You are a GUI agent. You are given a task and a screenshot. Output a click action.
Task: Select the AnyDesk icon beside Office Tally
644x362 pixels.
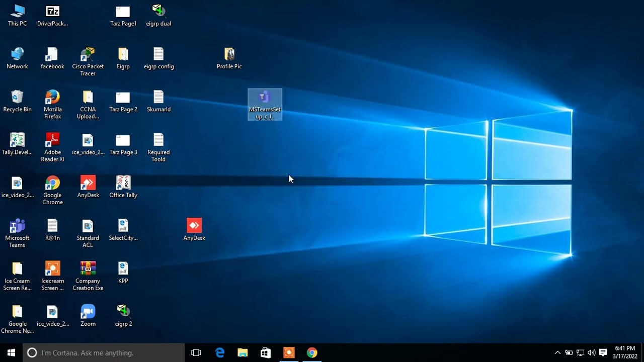tap(88, 187)
